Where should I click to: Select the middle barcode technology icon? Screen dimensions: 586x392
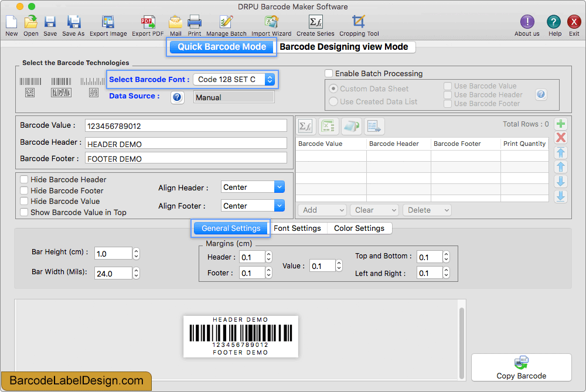point(61,87)
